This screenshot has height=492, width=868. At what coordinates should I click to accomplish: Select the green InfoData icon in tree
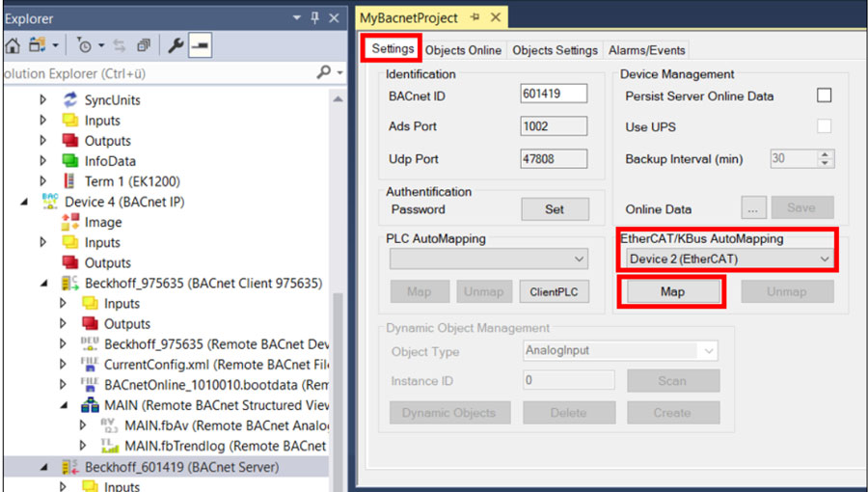point(69,161)
